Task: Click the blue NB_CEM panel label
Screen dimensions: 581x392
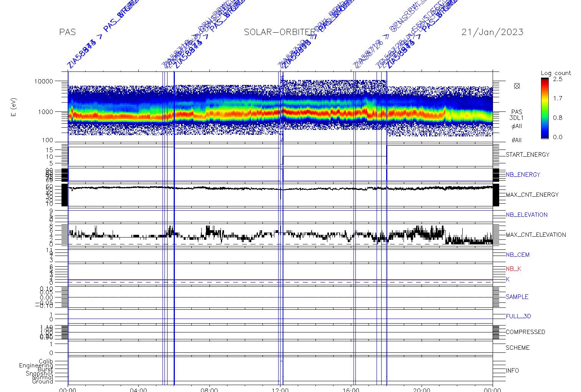Action: (518, 255)
